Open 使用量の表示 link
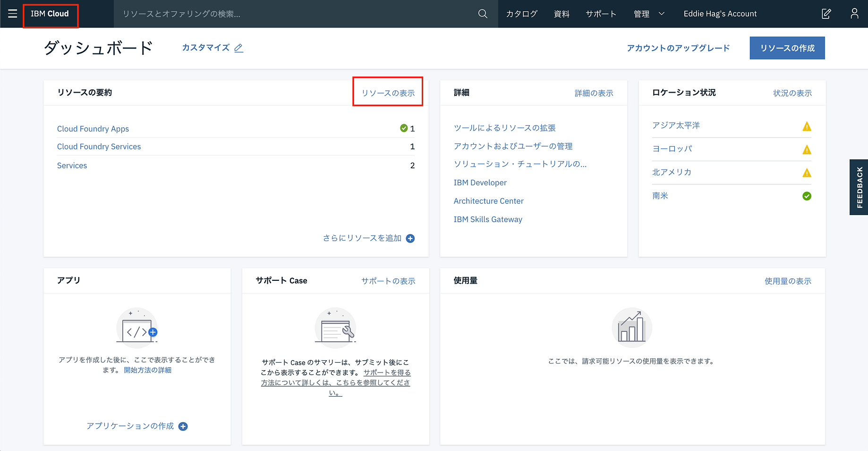Screen dimensions: 868x451 click(788, 281)
